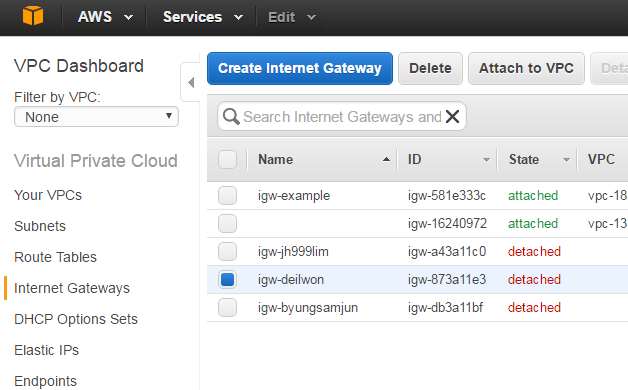Go to Route Tables in sidebar
This screenshot has width=628, height=390.
pyautogui.click(x=55, y=257)
